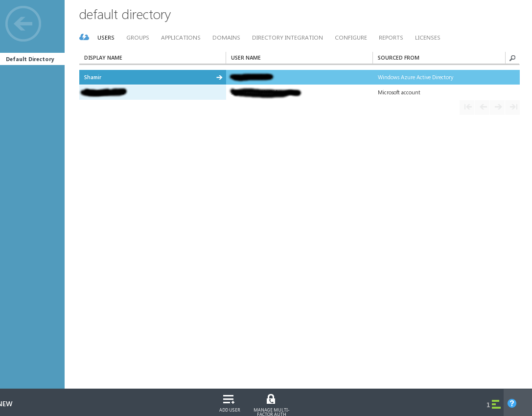Screen dimensions: 532x416
Task: Go back using the circular arrow icon
Action: pos(23,24)
